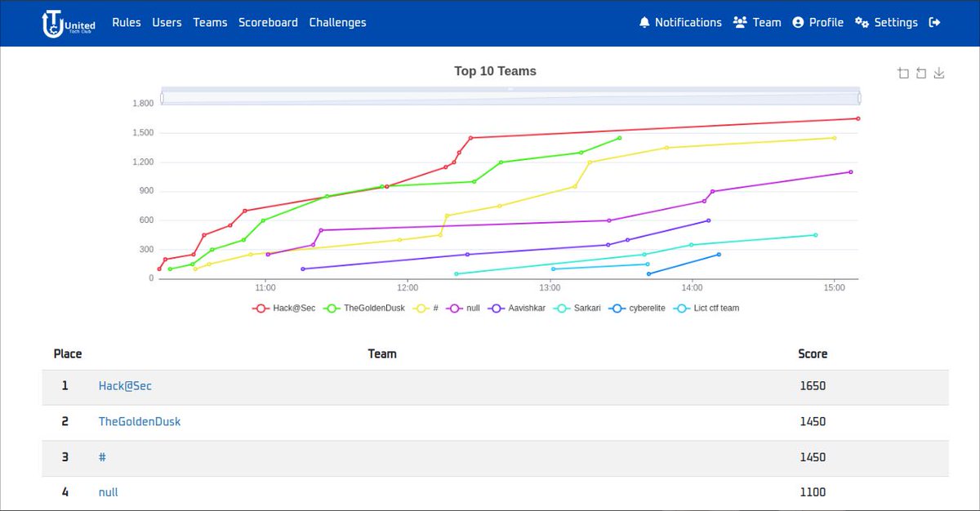
Task: Click the Score column header
Action: click(813, 353)
